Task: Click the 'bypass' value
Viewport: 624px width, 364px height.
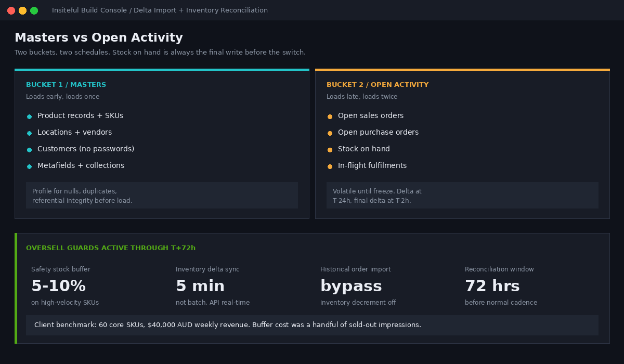Action: tap(351, 286)
